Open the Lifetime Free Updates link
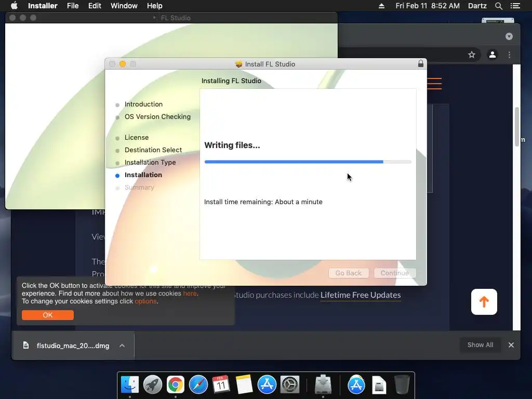532x399 pixels. pyautogui.click(x=361, y=295)
